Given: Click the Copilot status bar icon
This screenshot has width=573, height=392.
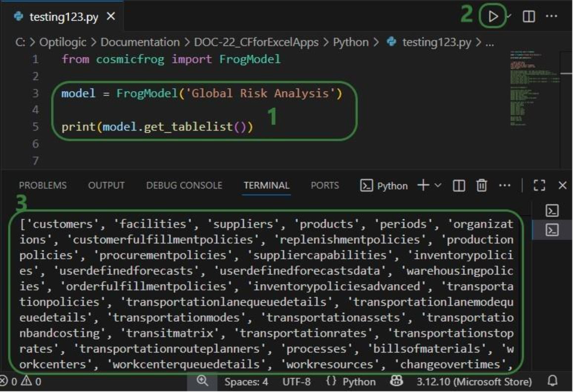Looking at the screenshot, I should coord(396,381).
